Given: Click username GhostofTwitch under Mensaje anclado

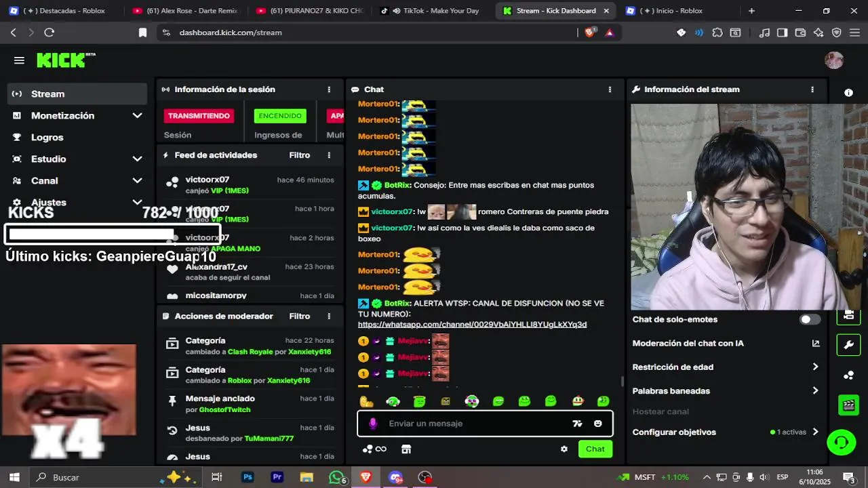Looking at the screenshot, I should (224, 410).
